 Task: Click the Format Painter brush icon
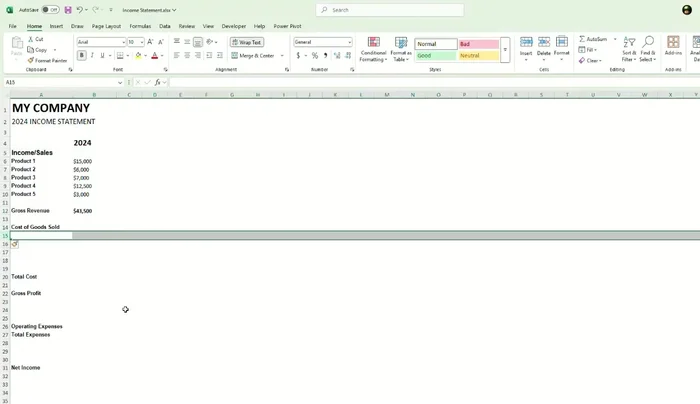click(31, 60)
